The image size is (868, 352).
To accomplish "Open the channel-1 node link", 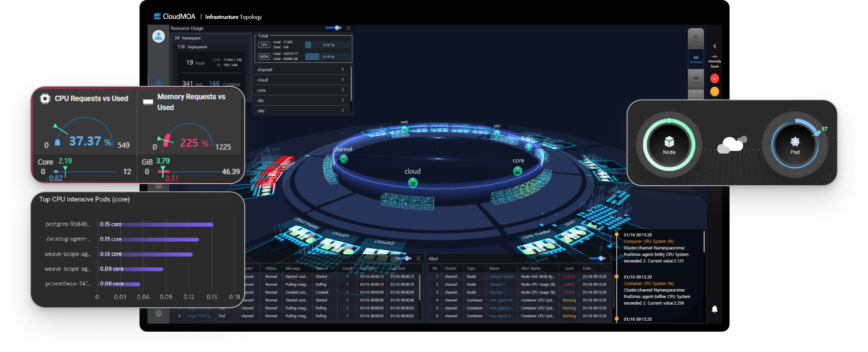I will (497, 292).
